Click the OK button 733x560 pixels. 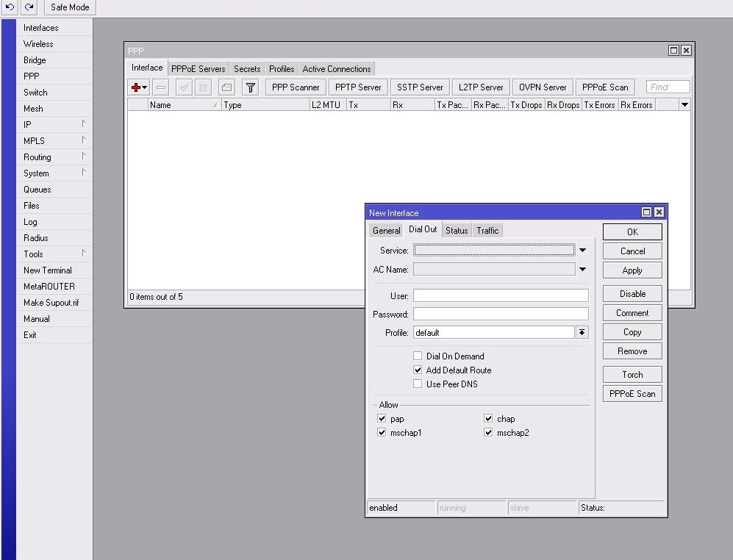[x=632, y=231]
